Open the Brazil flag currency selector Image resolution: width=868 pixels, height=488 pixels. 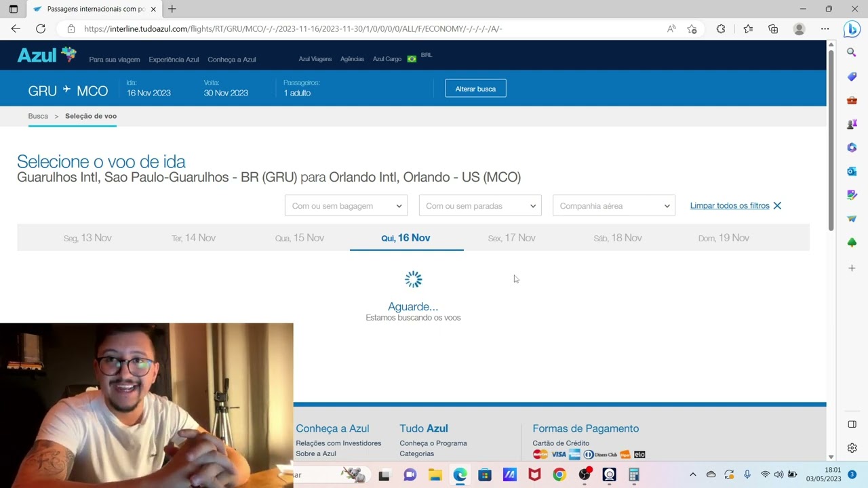[x=412, y=59]
